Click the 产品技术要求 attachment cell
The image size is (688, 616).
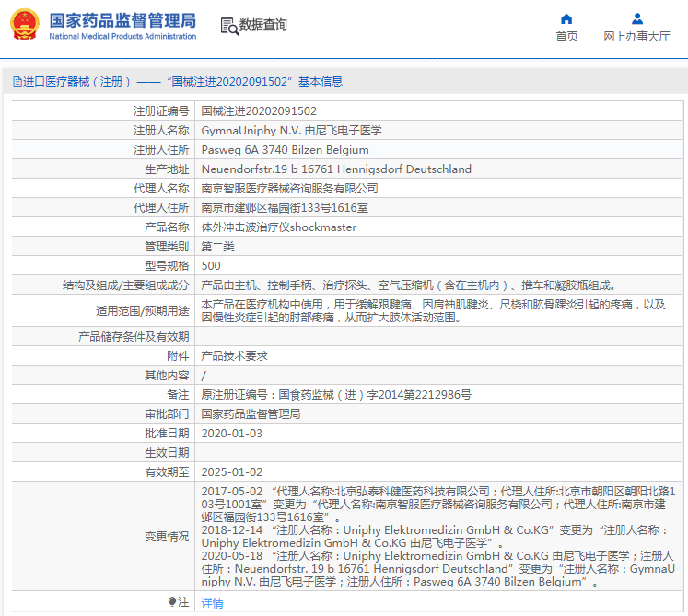coord(234,356)
